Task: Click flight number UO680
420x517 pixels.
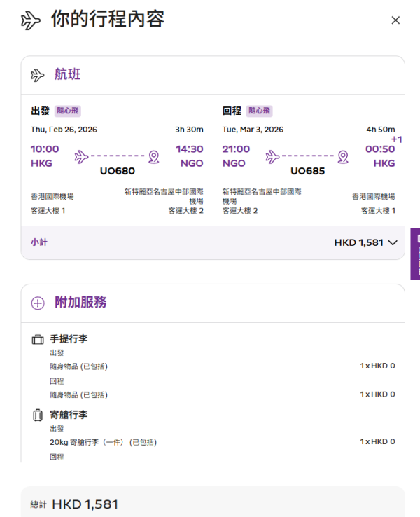Action: (x=118, y=171)
